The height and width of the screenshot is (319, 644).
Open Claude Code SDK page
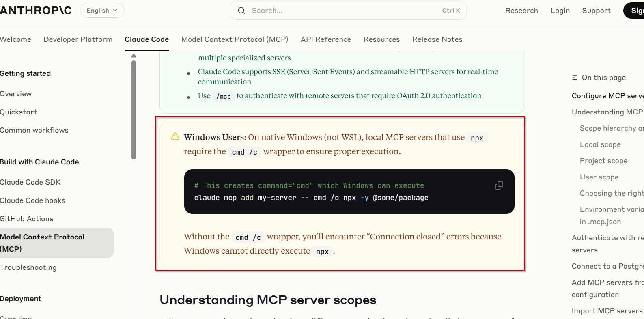[30, 182]
